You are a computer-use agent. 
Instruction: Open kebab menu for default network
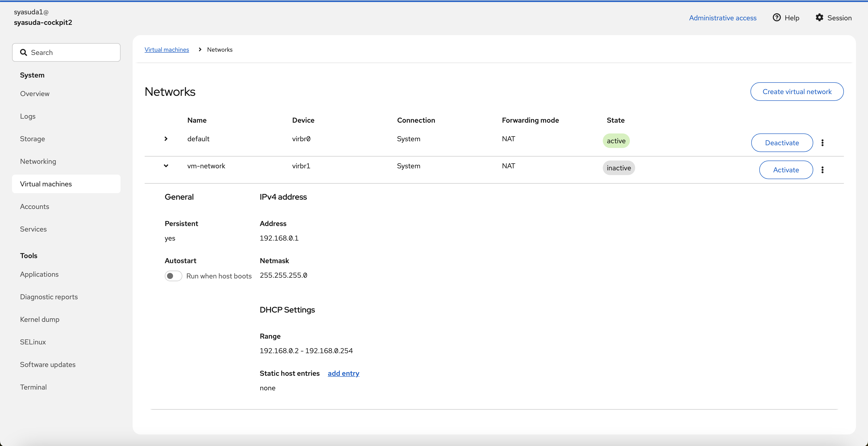822,143
